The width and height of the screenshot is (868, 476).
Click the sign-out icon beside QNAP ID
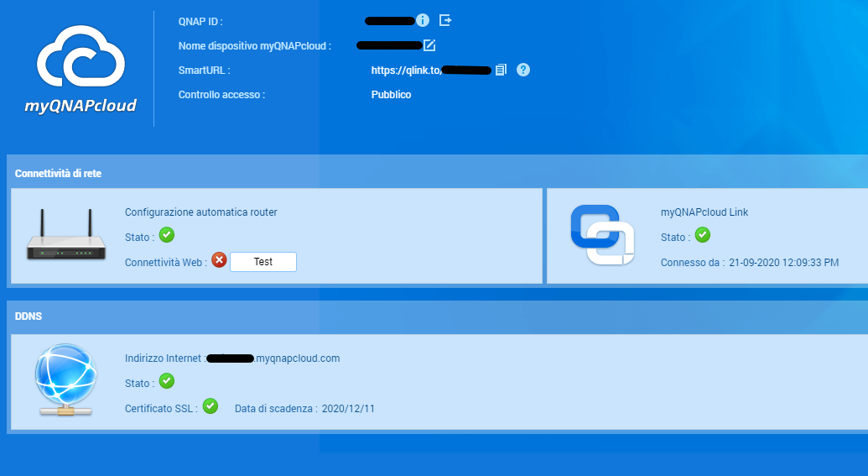pos(445,20)
